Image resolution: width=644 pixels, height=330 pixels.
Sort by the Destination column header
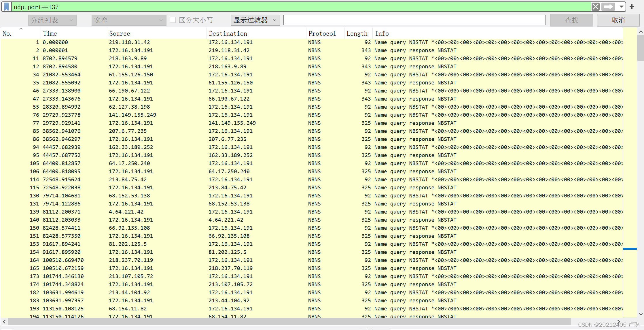click(256, 33)
